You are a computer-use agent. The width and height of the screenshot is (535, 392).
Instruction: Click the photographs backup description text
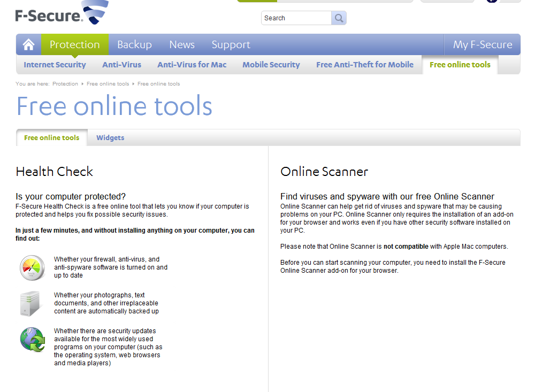tap(106, 303)
